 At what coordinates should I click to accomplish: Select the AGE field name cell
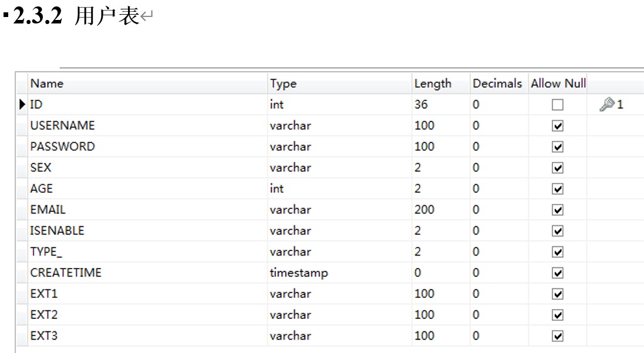pos(148,188)
